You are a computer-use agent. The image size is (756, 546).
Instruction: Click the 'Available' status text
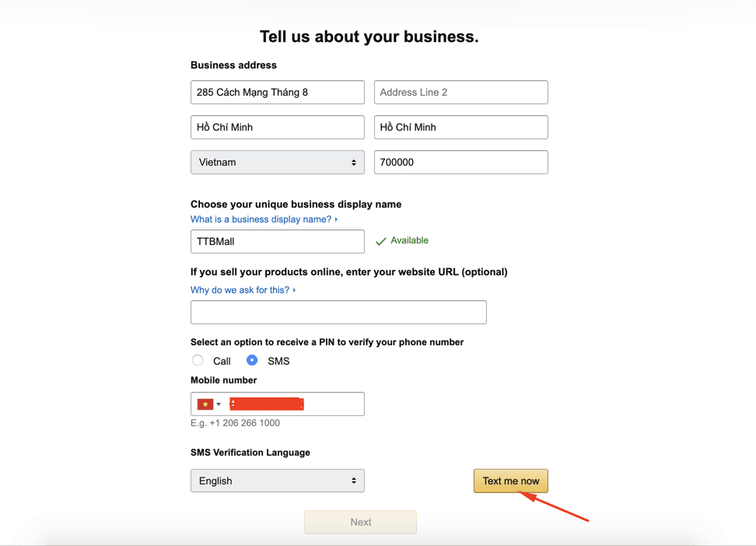point(409,240)
